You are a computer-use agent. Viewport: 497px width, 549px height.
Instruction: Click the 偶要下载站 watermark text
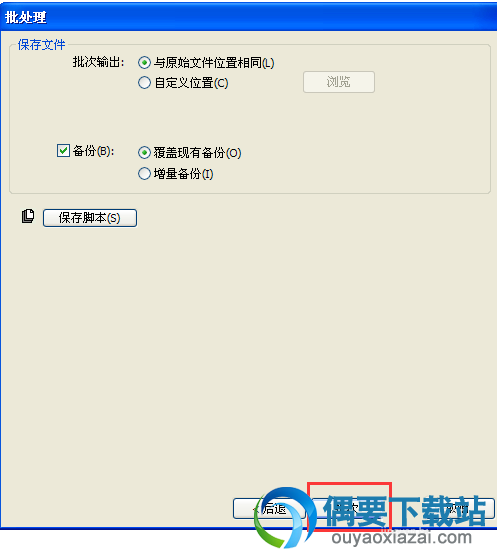click(405, 511)
